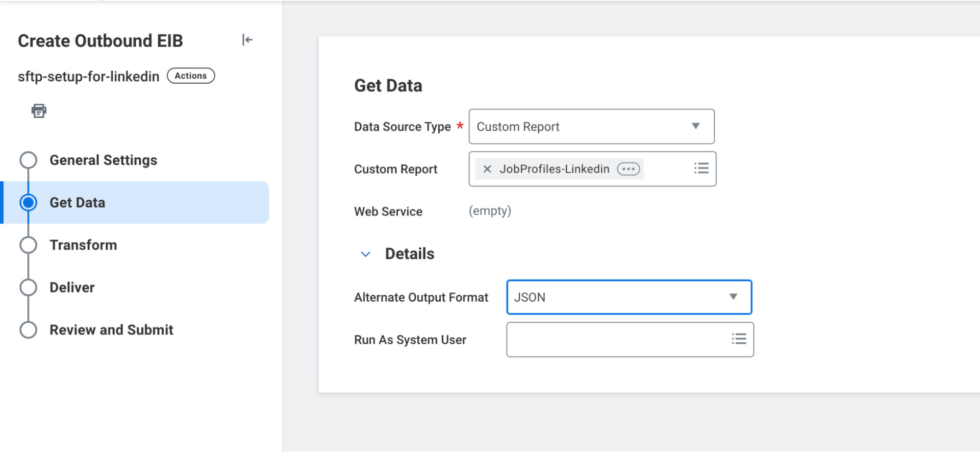The image size is (980, 452).
Task: Click the JobProfiles-Linkedin report link
Action: tap(554, 169)
